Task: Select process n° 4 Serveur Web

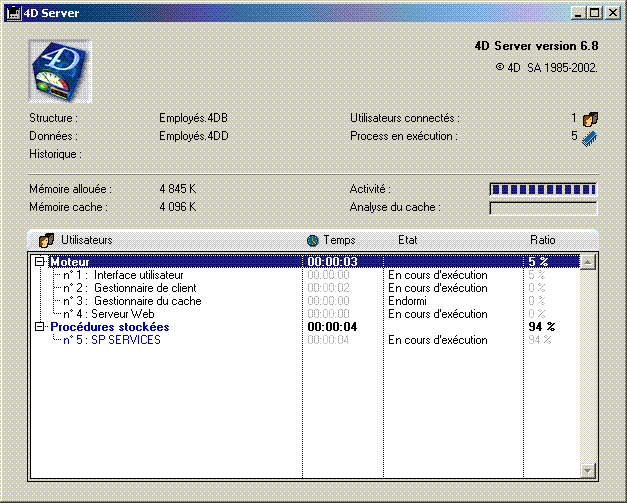Action: [111, 314]
